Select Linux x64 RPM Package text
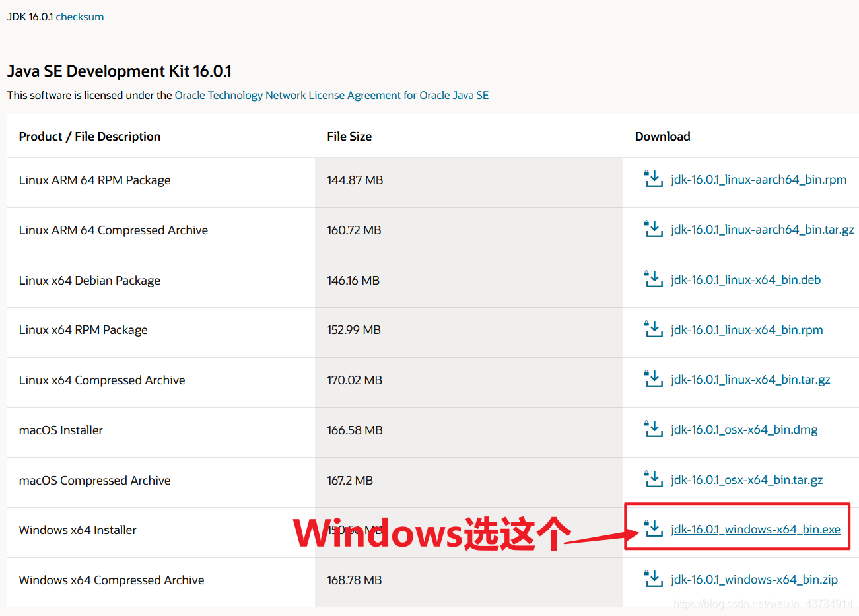Viewport: 859px width, 616px height. [83, 330]
